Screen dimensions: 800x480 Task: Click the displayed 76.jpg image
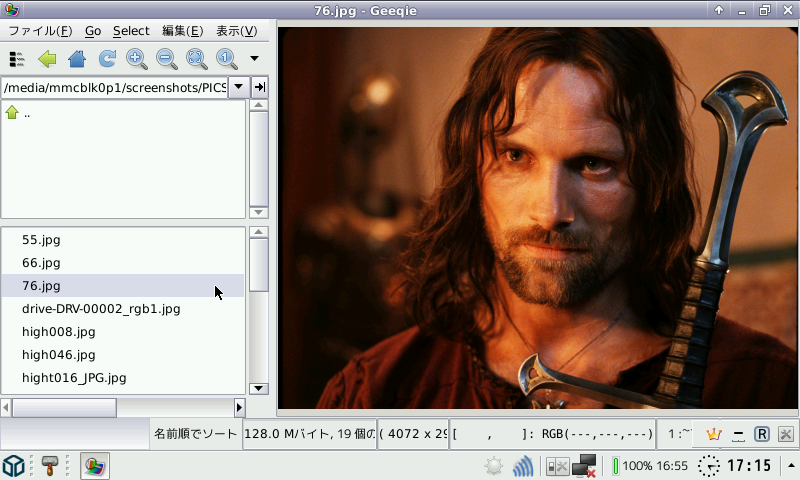(538, 218)
